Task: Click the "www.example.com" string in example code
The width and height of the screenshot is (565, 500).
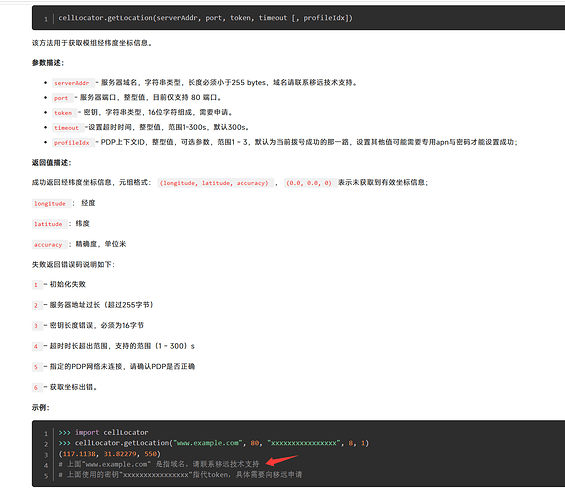Action: tap(209, 443)
